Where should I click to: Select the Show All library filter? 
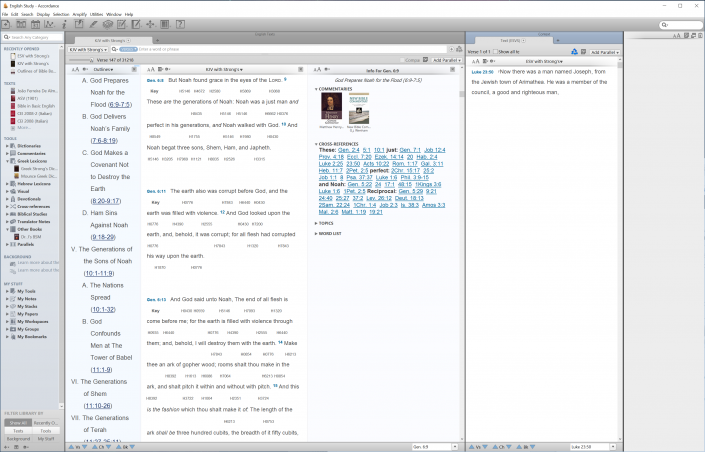[x=18, y=423]
